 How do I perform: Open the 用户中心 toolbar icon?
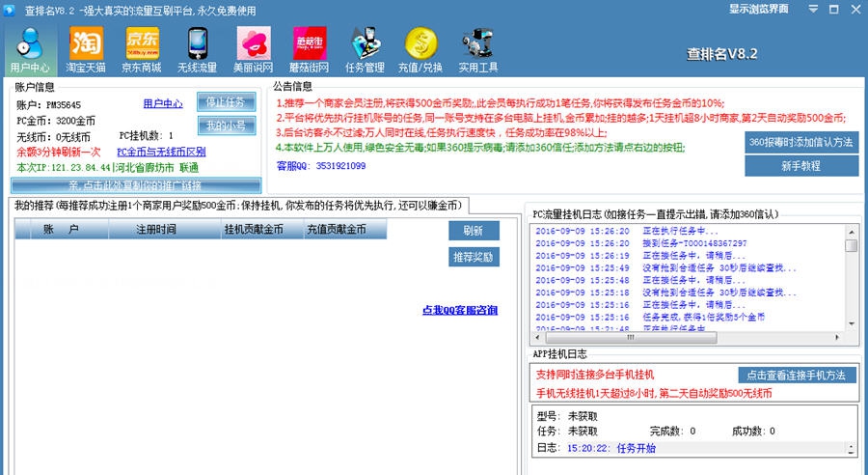tap(30, 50)
